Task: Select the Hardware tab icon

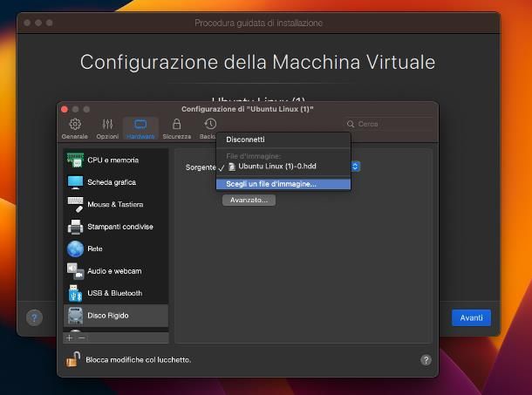Action: tap(140, 128)
